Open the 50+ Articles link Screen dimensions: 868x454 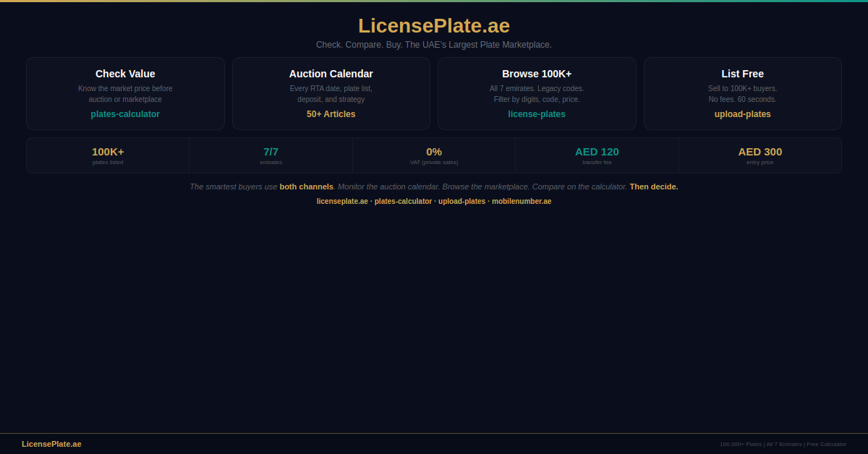[x=331, y=114]
